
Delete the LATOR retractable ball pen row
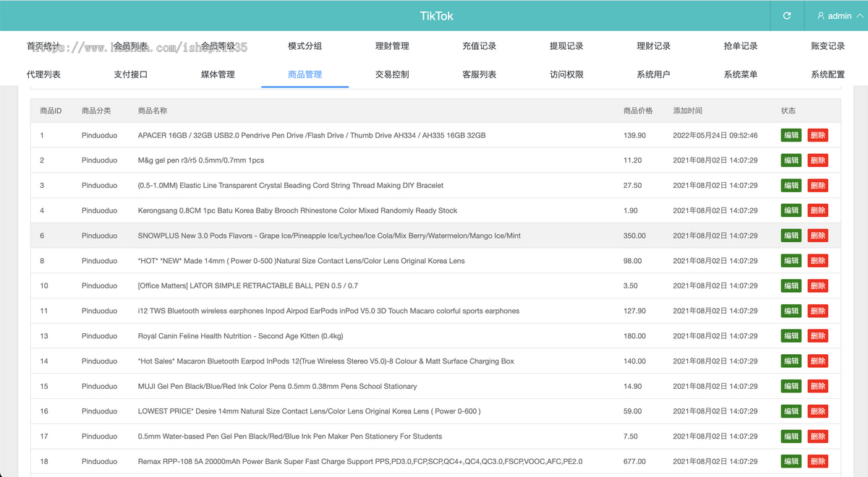point(818,285)
